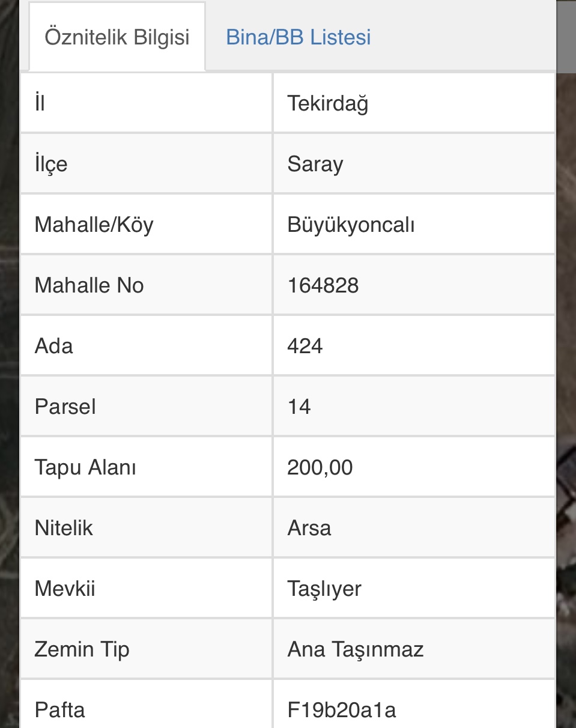
Task: Select the İlçe row label
Action: pos(51,164)
